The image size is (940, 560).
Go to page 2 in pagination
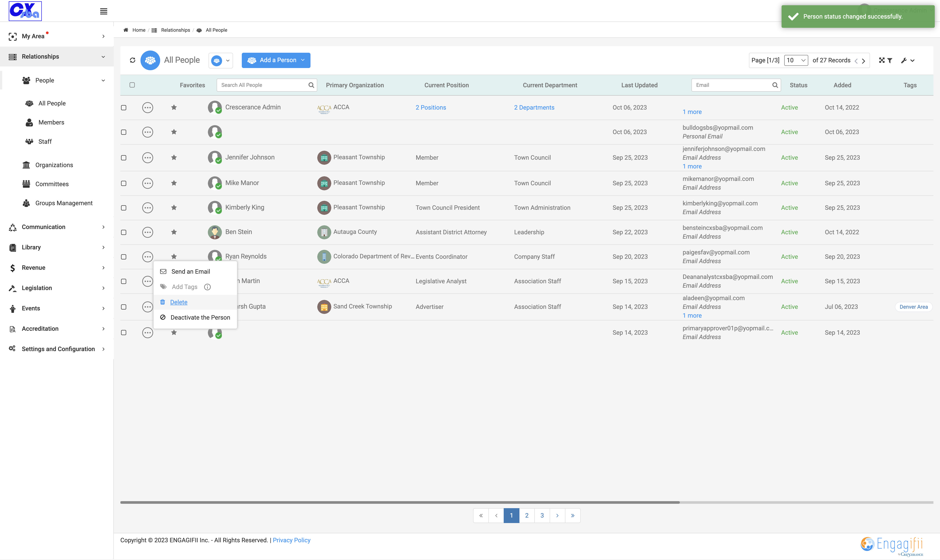527,515
